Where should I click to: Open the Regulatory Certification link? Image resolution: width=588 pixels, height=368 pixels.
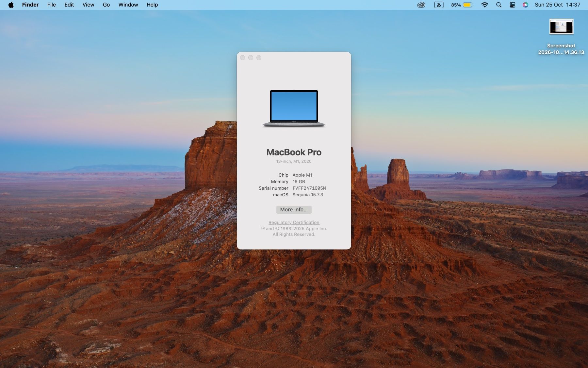(x=294, y=222)
